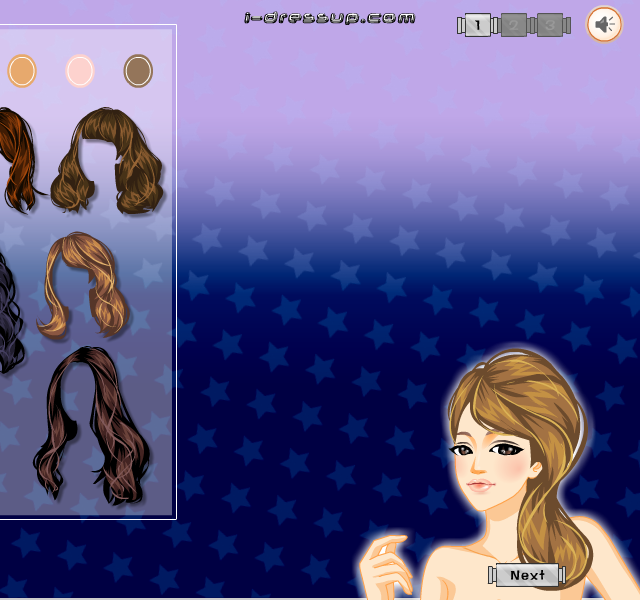Image resolution: width=640 pixels, height=600 pixels.
Task: Mute the game sound with the speaker icon
Action: coord(604,24)
